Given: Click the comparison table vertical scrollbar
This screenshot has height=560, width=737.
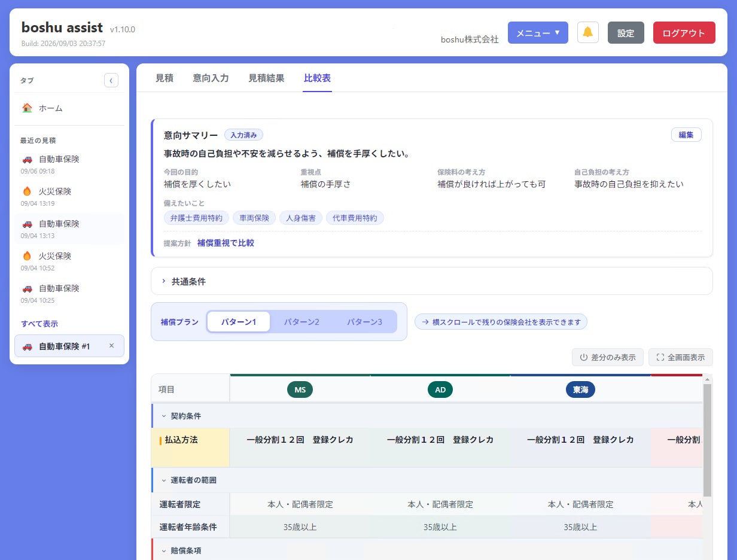Looking at the screenshot, I should pyautogui.click(x=707, y=440).
